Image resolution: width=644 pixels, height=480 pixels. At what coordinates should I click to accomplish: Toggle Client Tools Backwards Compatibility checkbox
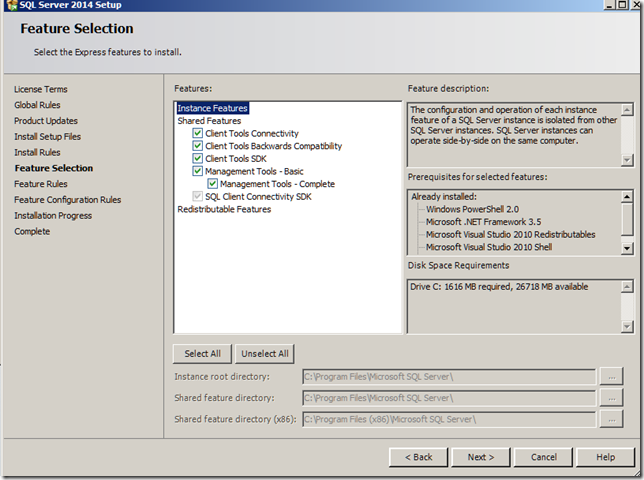click(x=198, y=146)
